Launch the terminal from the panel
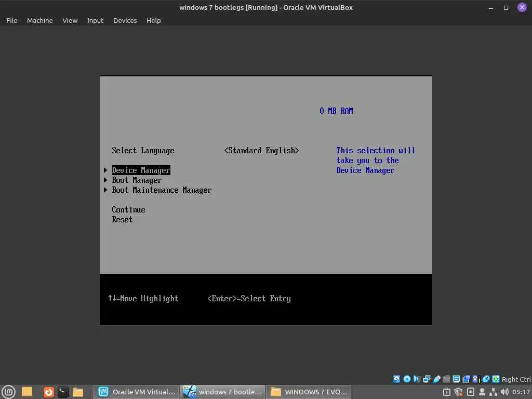The height and width of the screenshot is (399, 532). [x=63, y=392]
